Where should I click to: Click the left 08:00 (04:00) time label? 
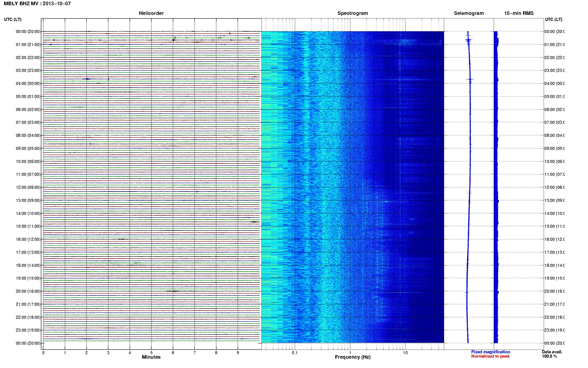(28, 136)
